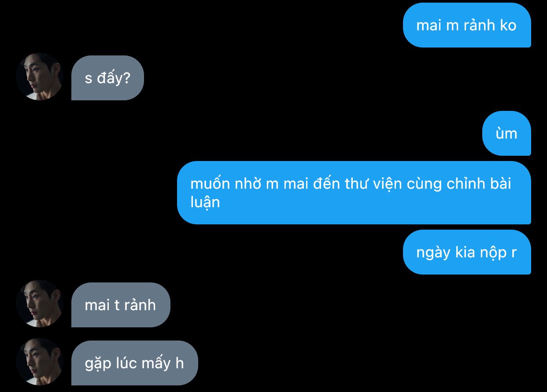Click the long message about thư viện
Viewport: 547px width, 392px height.
coord(354,193)
